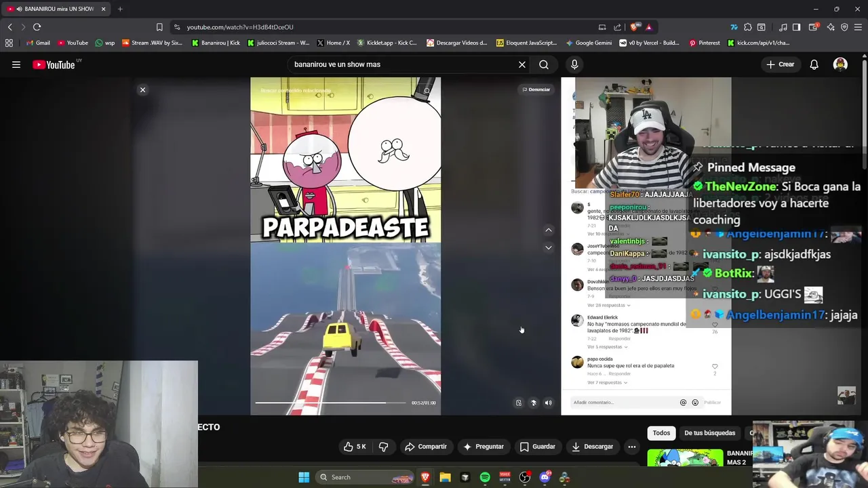Open the Google Gemini bookmark
The width and height of the screenshot is (868, 488).
tap(589, 43)
